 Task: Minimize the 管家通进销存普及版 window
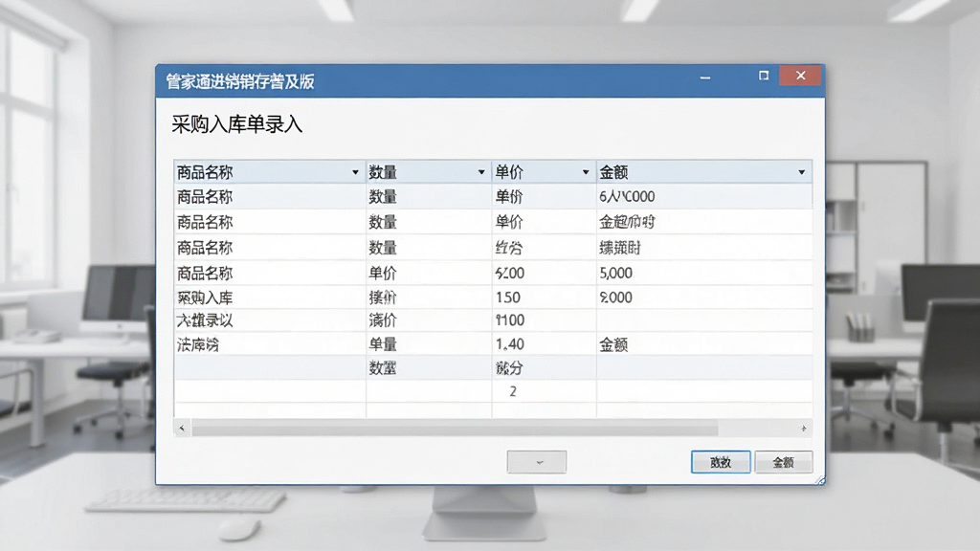(x=705, y=77)
